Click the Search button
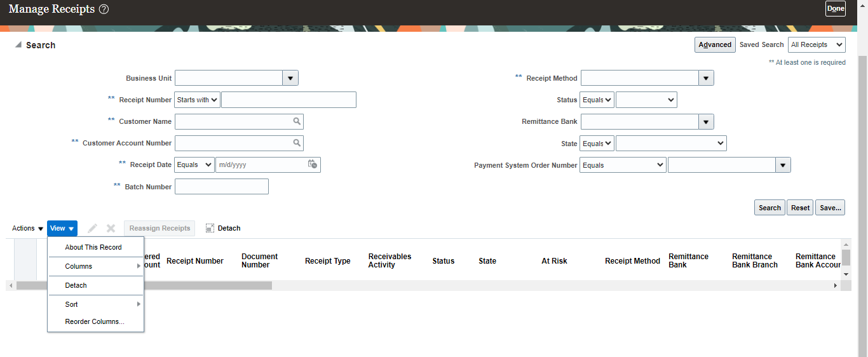 point(770,208)
